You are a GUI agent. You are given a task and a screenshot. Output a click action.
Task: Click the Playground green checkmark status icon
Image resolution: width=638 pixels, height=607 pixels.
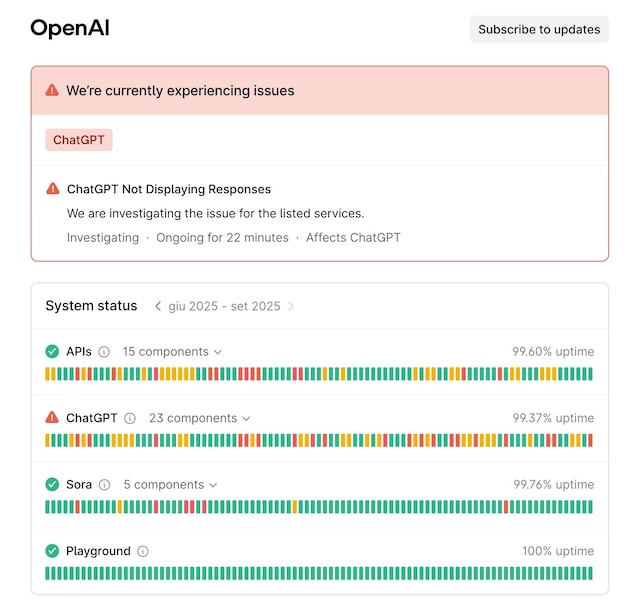[x=52, y=551]
